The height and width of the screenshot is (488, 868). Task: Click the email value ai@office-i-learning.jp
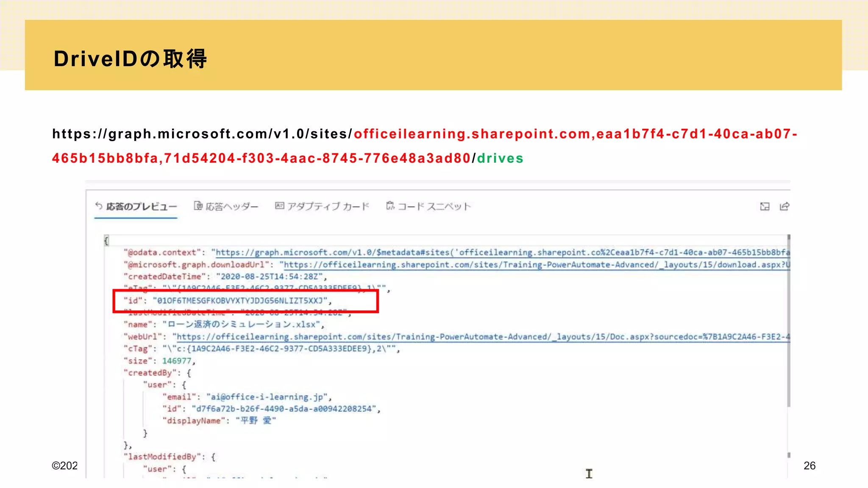[267, 397]
